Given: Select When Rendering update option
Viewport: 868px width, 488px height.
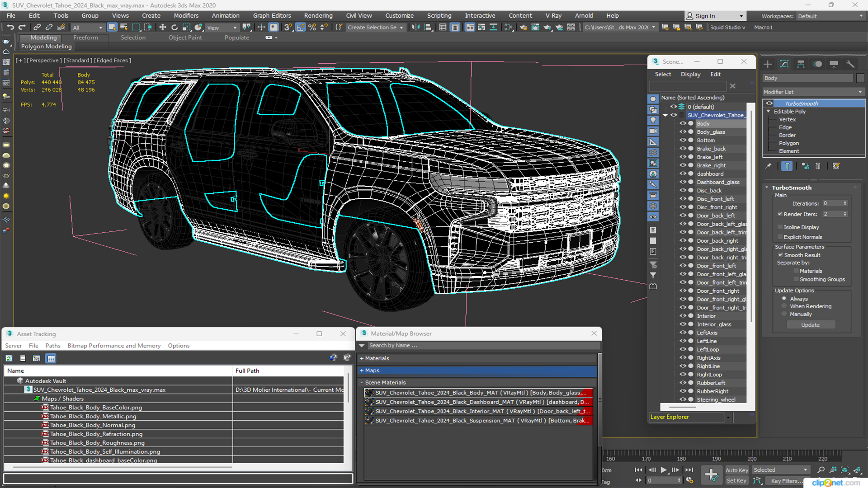Looking at the screenshot, I should 784,306.
